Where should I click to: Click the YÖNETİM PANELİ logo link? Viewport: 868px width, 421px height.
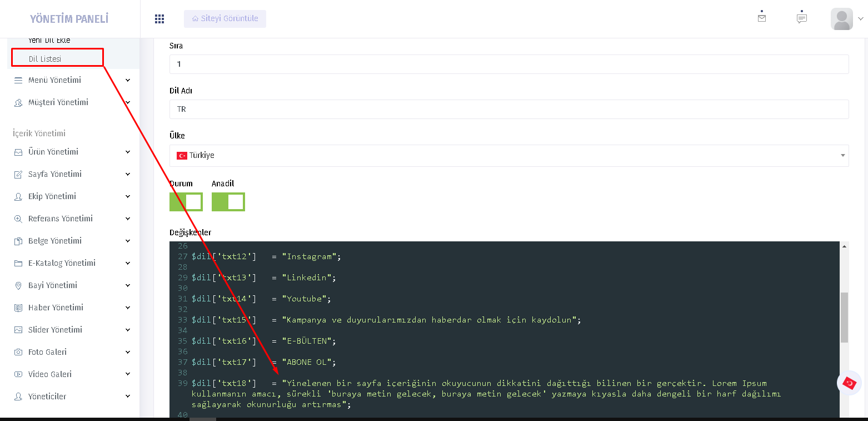point(69,19)
